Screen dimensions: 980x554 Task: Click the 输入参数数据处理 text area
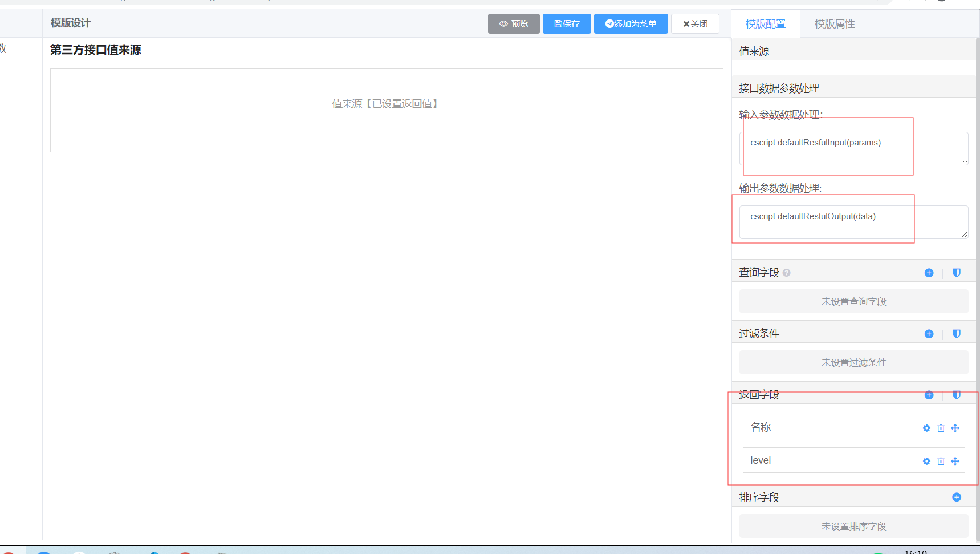(853, 148)
